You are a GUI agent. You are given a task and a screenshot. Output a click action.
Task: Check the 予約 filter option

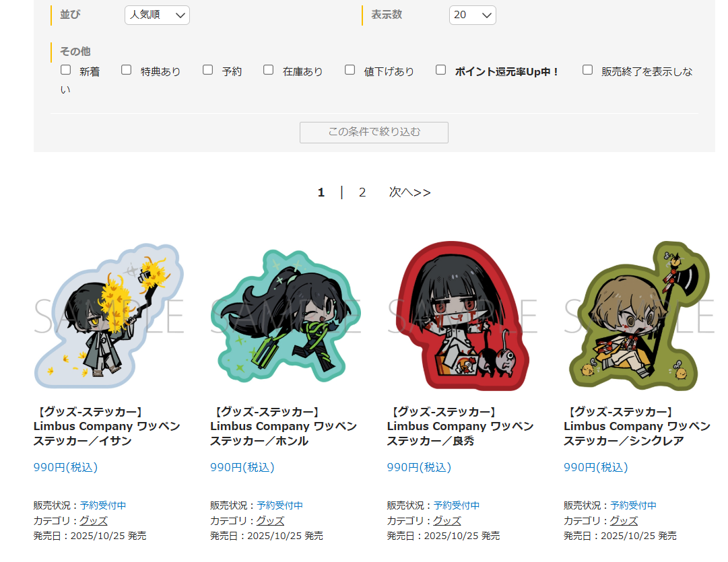[x=208, y=70]
